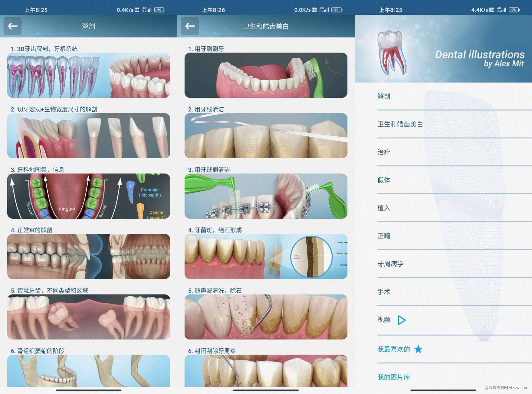Open 植入 category in main menu
The height and width of the screenshot is (394, 532).
tap(454, 208)
